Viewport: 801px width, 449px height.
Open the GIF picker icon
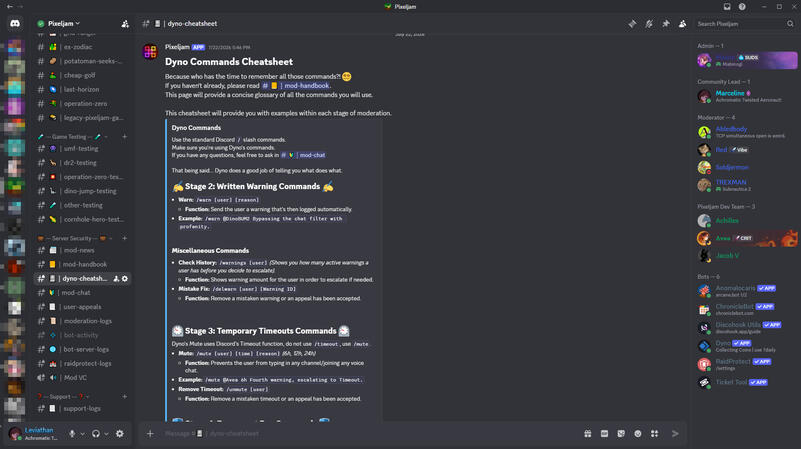(x=604, y=434)
